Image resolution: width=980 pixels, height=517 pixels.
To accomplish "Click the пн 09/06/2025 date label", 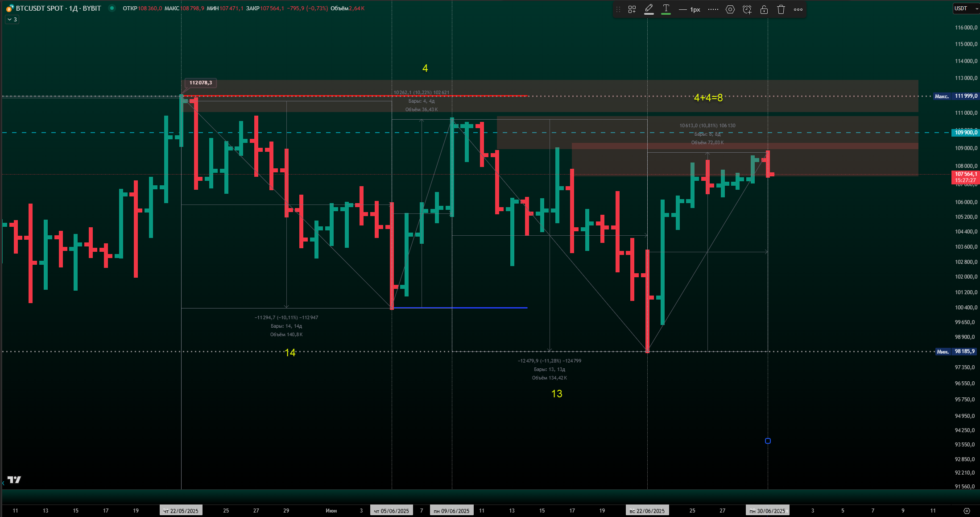I will pyautogui.click(x=451, y=511).
